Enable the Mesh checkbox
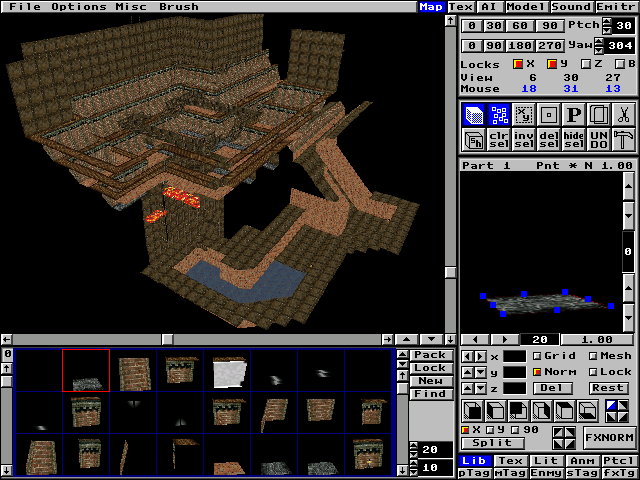Screen dimensions: 640x480 593,356
